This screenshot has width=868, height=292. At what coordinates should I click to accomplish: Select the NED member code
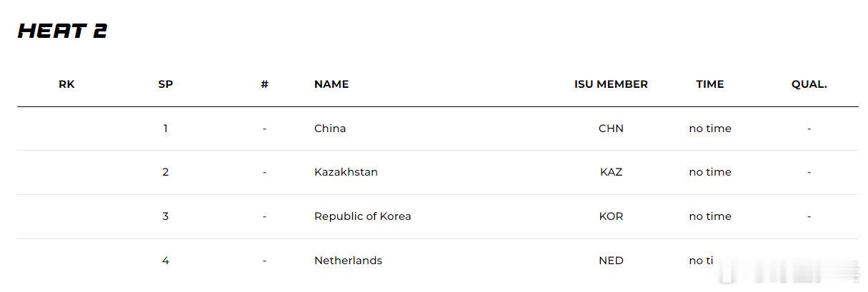611,261
